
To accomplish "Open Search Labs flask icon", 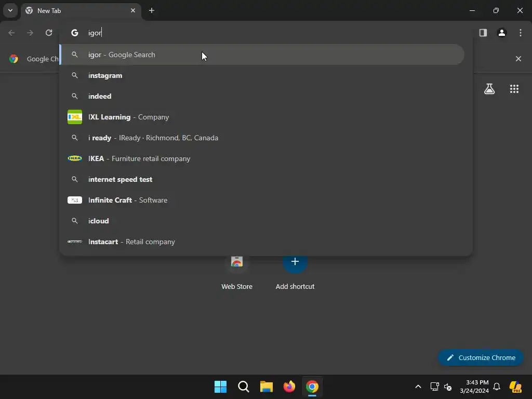I will (489, 89).
